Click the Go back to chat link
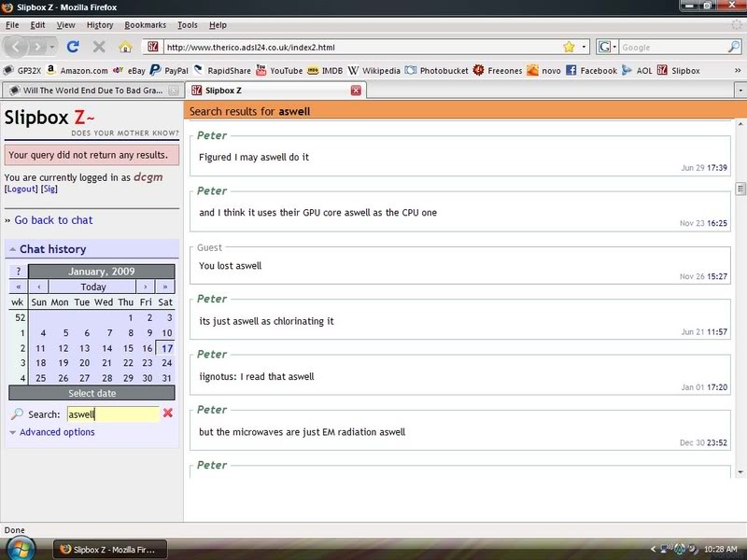 point(53,220)
